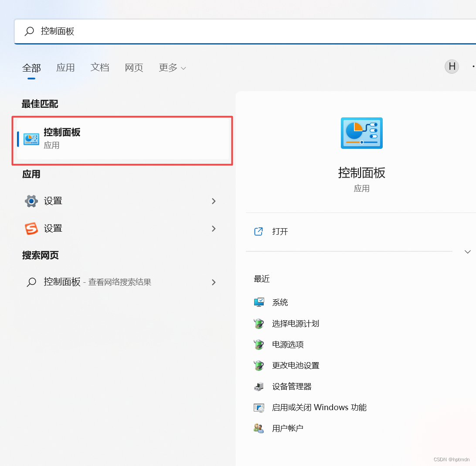This screenshot has width=476, height=466.
Task: Click the small Control Panel icon in best match
Action: (x=31, y=139)
